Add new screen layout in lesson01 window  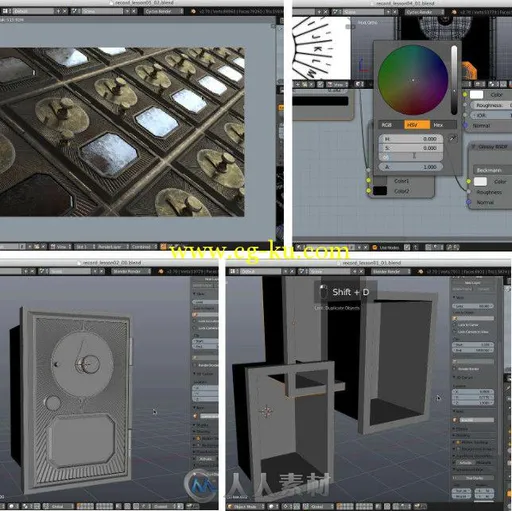click(x=286, y=271)
